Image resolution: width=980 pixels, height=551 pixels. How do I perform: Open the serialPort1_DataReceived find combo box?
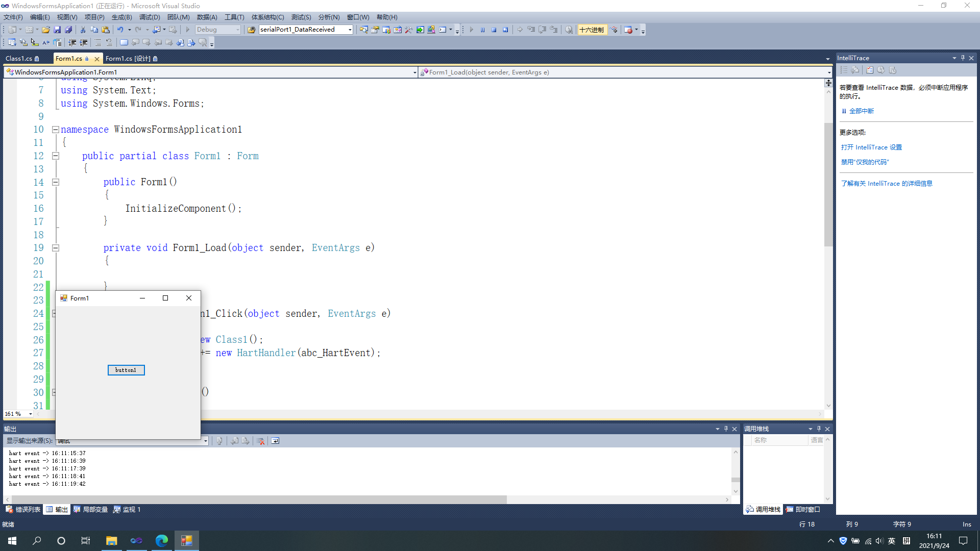350,30
